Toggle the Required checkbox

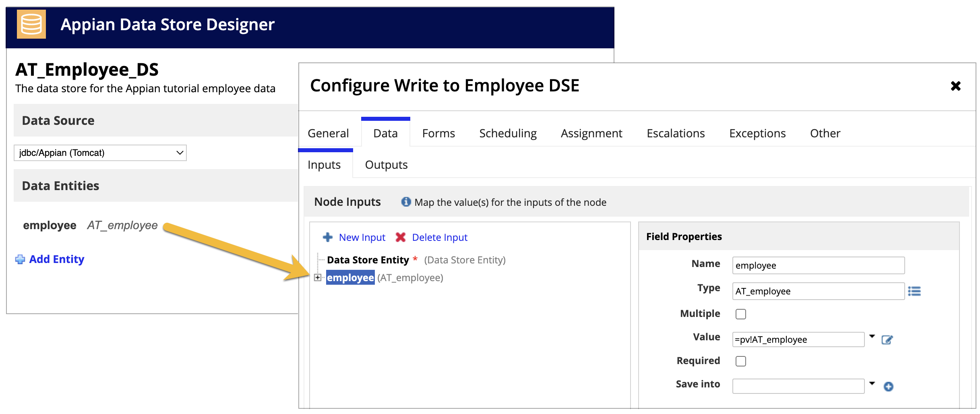(741, 361)
